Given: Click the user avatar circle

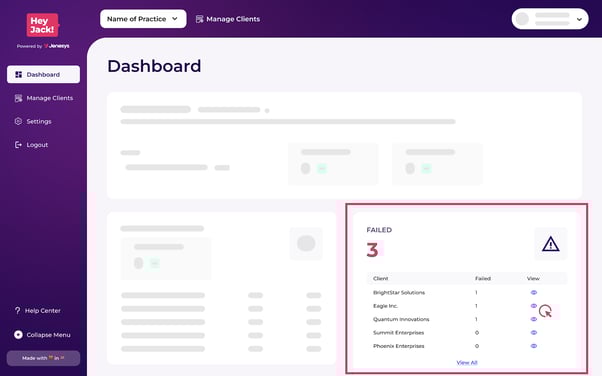Looking at the screenshot, I should pyautogui.click(x=522, y=19).
